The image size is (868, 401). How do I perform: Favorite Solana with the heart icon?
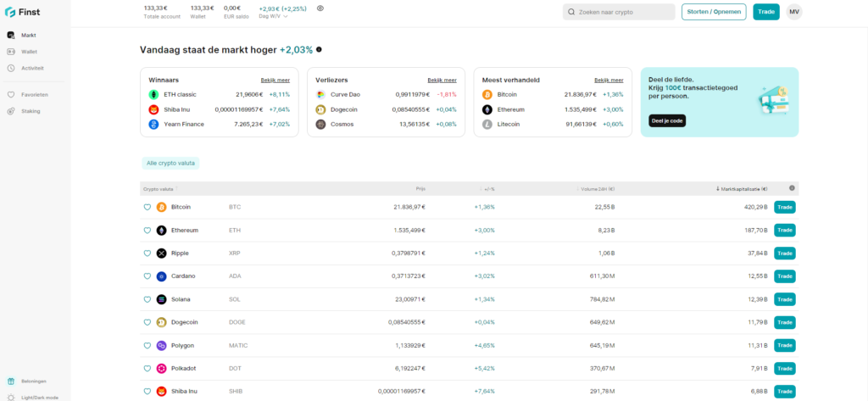point(147,299)
